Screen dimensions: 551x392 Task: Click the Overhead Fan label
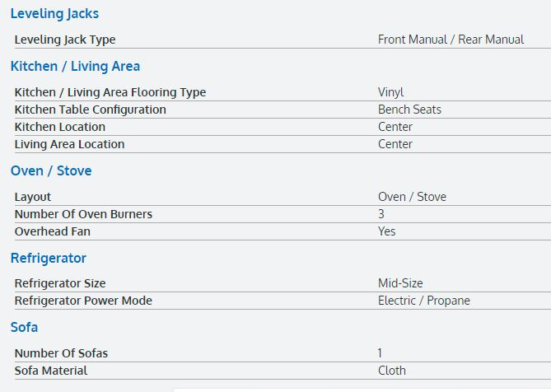coord(53,231)
